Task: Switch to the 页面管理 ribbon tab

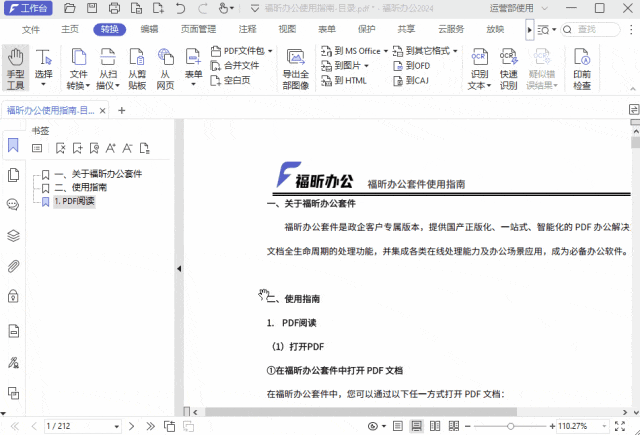Action: pyautogui.click(x=198, y=29)
